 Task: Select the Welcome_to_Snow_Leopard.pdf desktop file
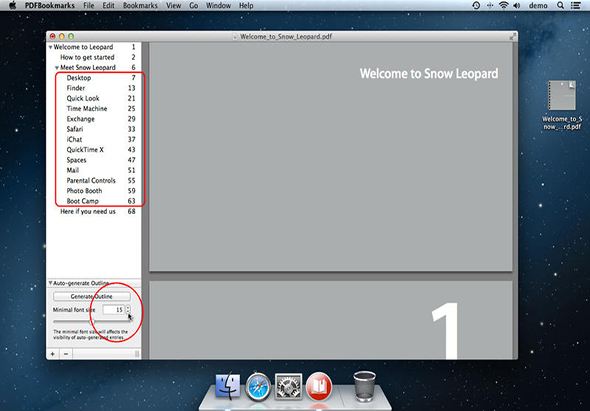[562, 105]
